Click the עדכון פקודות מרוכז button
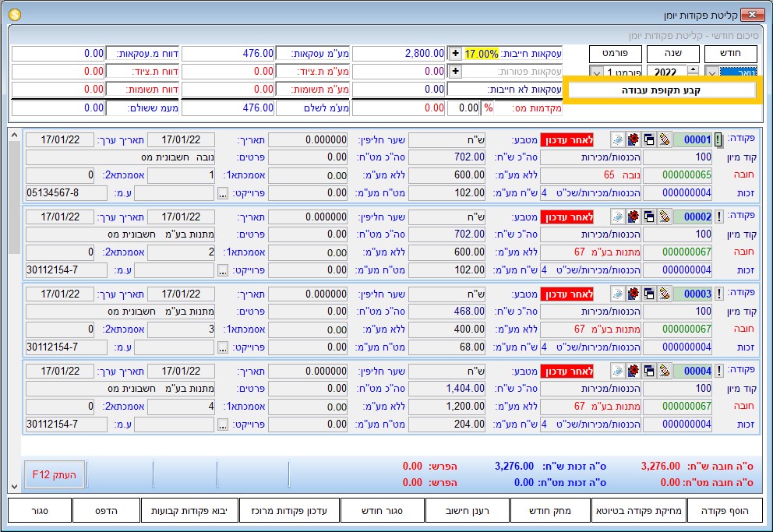Screen dimensions: 773x532 click(x=289, y=510)
